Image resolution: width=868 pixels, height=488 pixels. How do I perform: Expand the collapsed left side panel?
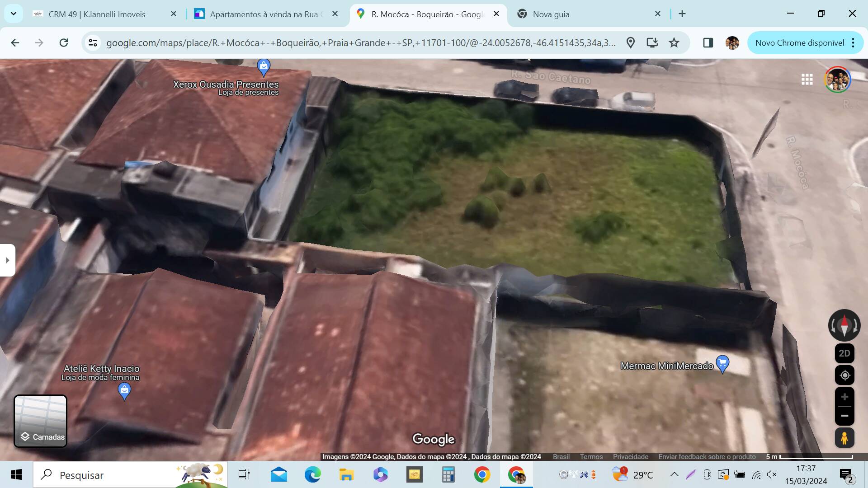click(7, 260)
